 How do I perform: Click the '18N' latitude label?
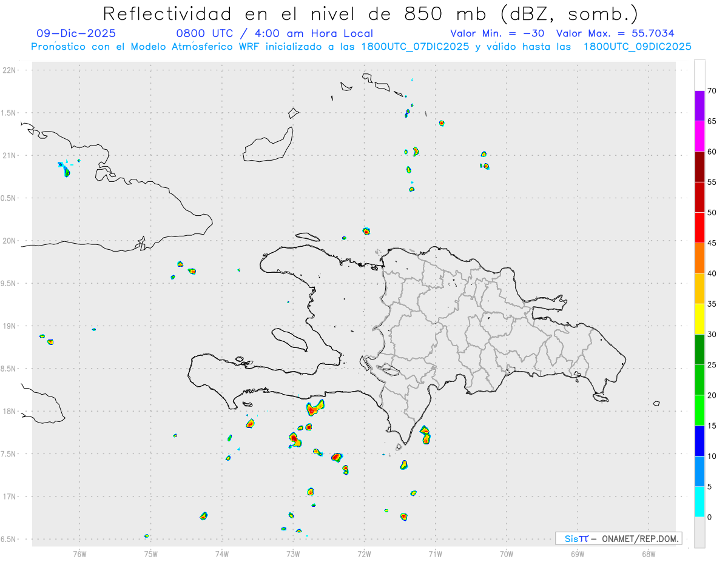[10, 412]
